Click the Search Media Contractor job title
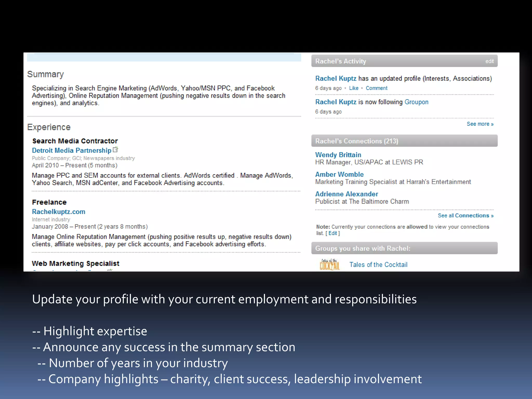 [x=75, y=141]
